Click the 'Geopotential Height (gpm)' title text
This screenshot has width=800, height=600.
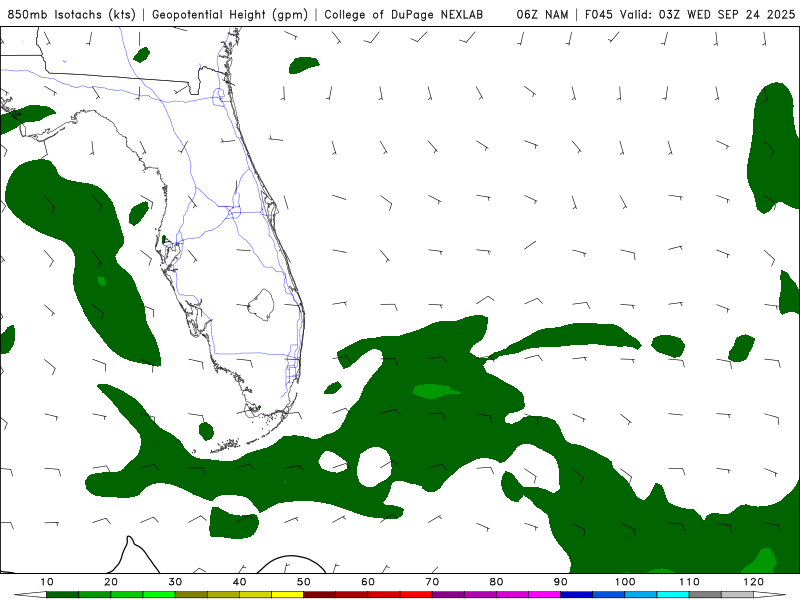pyautogui.click(x=230, y=14)
